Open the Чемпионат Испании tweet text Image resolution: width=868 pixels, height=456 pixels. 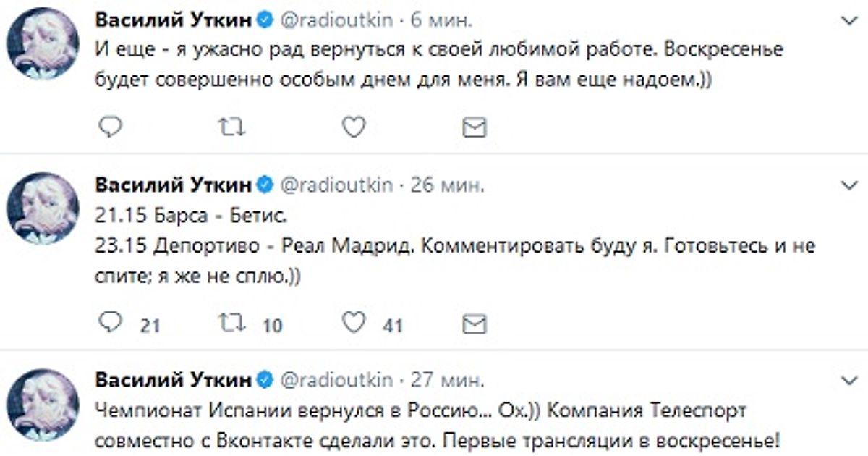pyautogui.click(x=420, y=426)
